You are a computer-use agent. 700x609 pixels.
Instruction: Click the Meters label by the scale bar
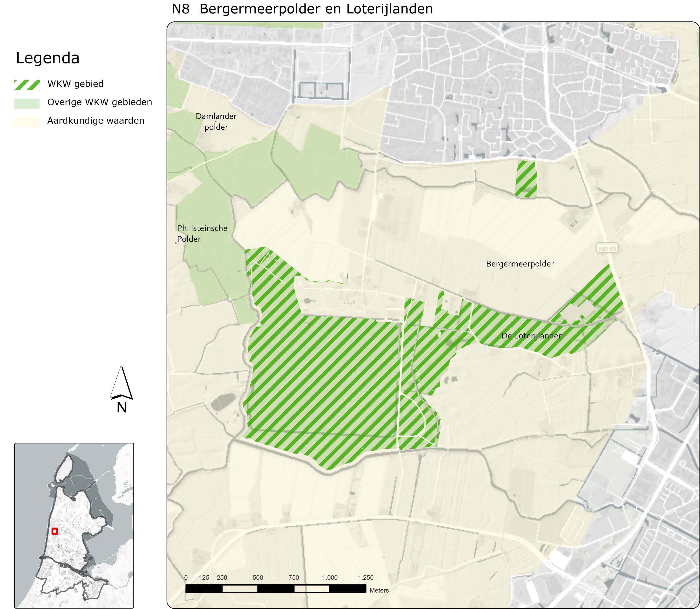coord(379,591)
